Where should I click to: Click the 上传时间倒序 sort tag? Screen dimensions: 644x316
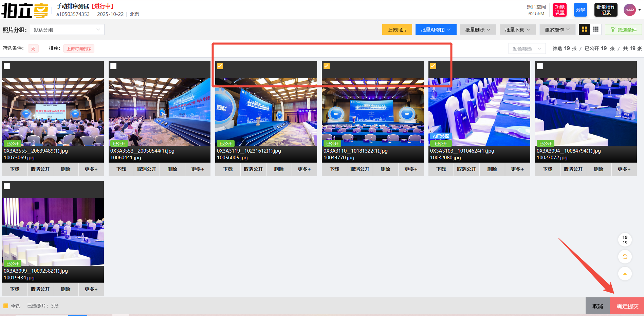[79, 49]
